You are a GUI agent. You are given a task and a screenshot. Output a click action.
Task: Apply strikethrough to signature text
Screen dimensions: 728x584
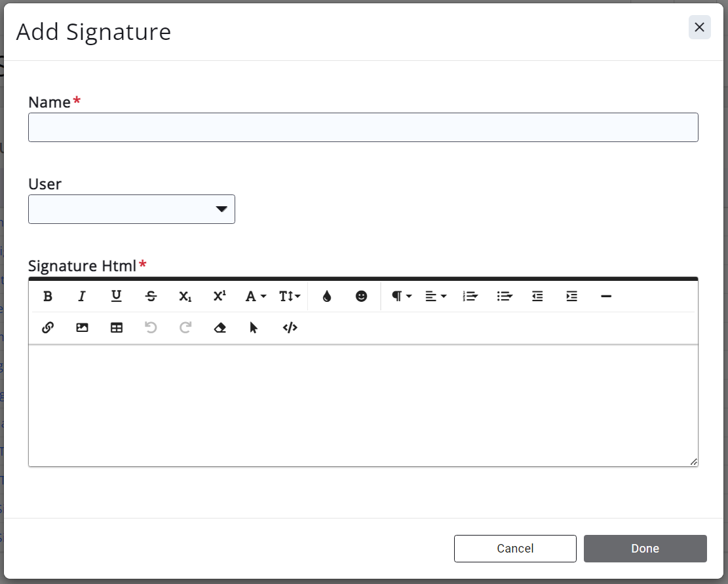click(x=151, y=297)
